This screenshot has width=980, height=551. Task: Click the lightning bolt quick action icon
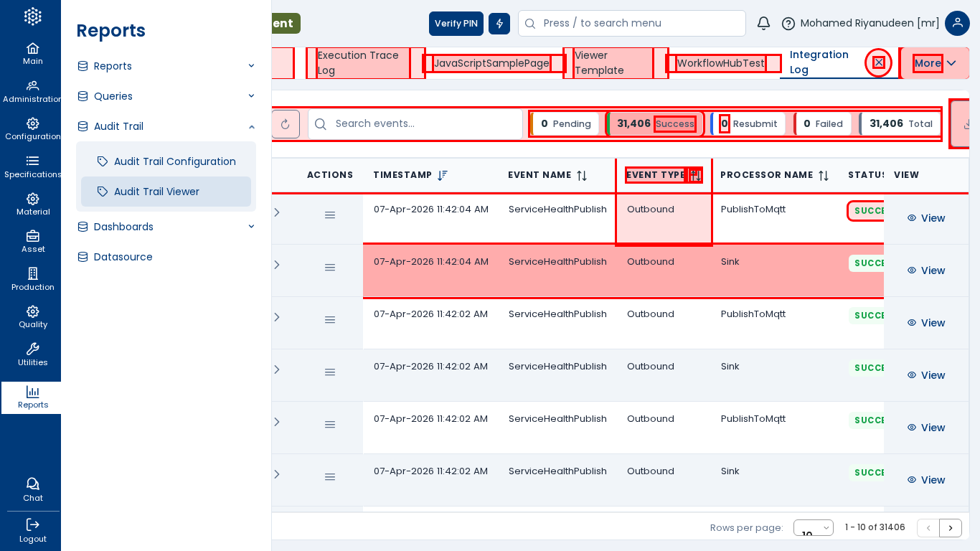(499, 24)
